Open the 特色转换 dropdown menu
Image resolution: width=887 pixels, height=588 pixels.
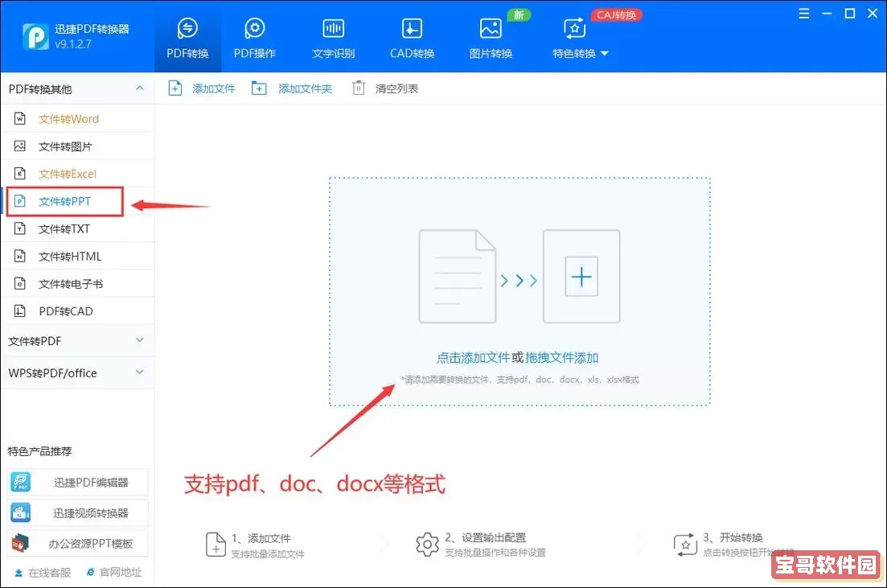pyautogui.click(x=580, y=37)
